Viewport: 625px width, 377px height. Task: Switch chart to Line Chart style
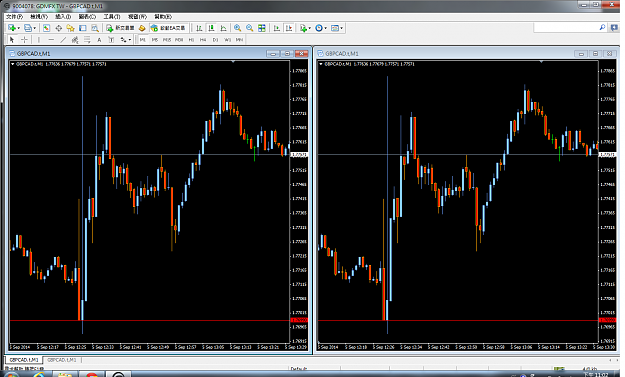[x=223, y=28]
